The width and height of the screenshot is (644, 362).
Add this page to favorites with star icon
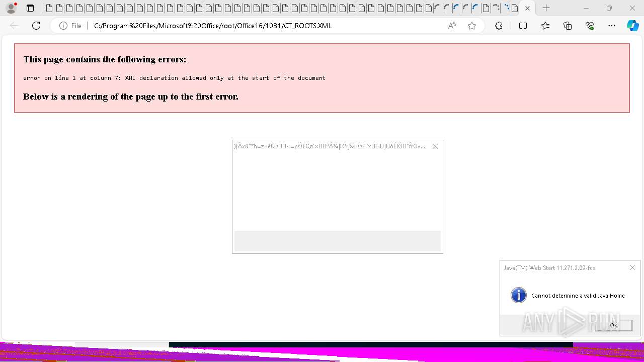click(471, 26)
